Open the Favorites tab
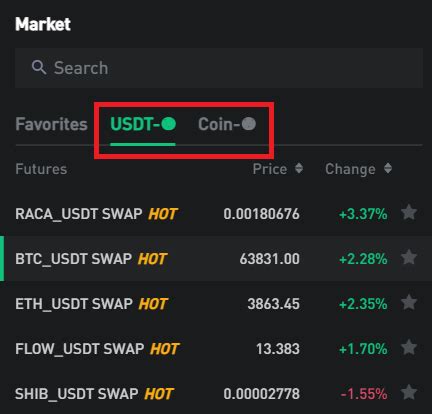This screenshot has width=432, height=414. (51, 124)
